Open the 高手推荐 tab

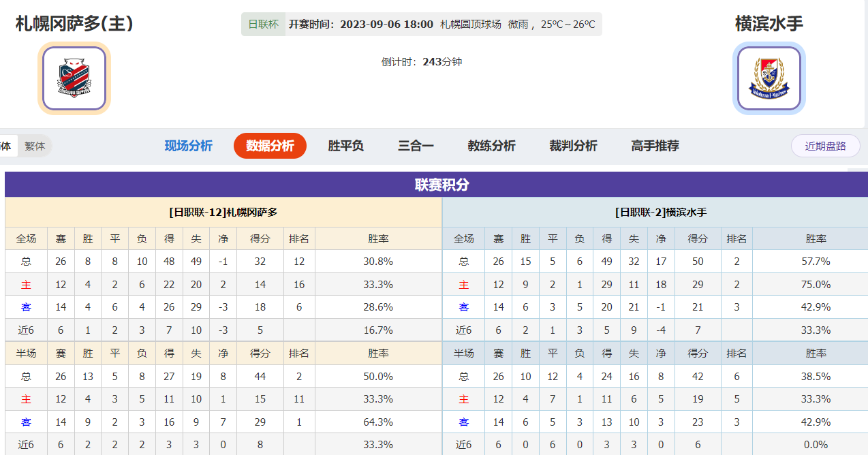pyautogui.click(x=655, y=146)
